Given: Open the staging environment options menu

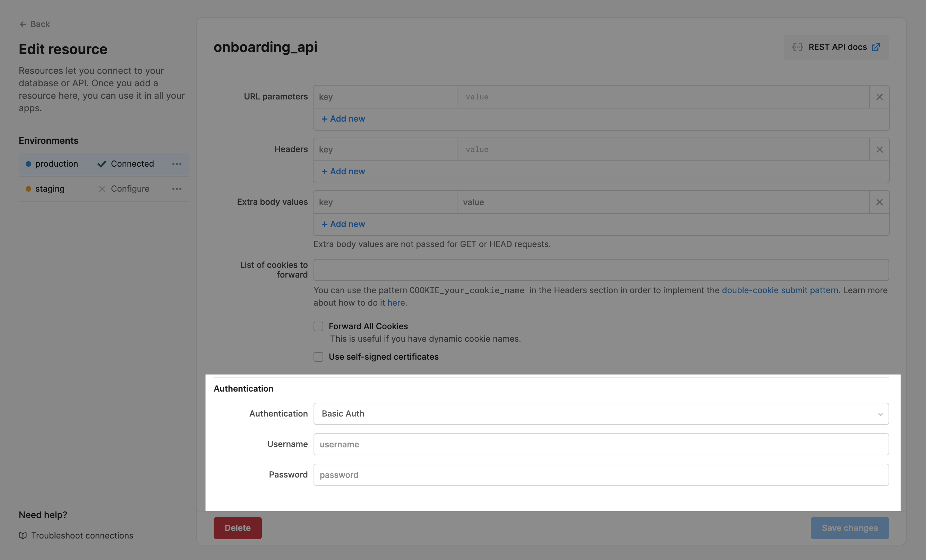Looking at the screenshot, I should (x=177, y=189).
